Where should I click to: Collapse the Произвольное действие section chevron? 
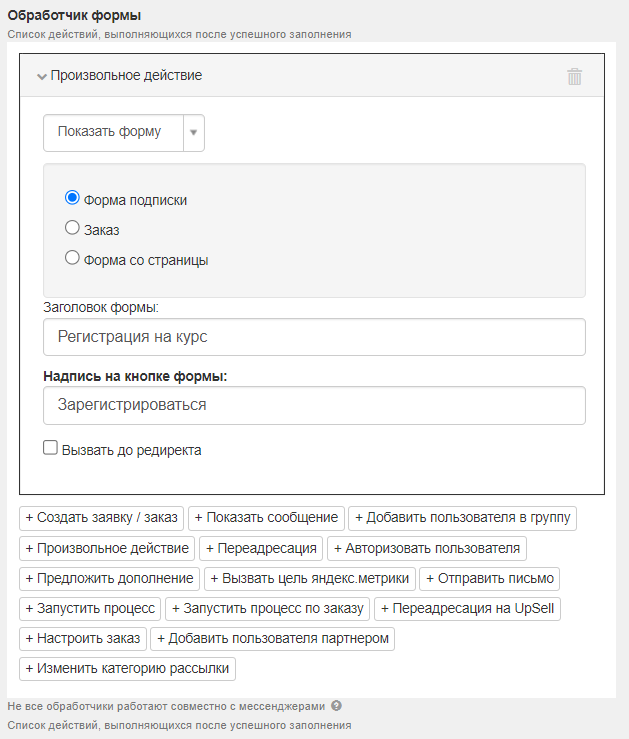pyautogui.click(x=42, y=76)
